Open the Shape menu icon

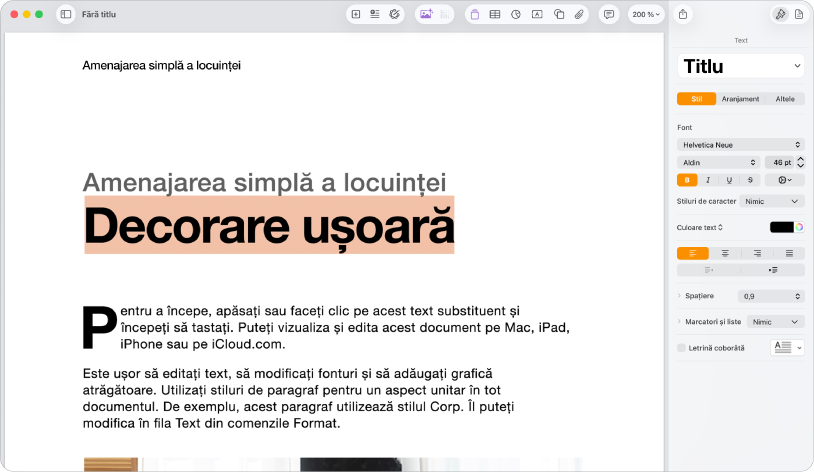coord(559,15)
